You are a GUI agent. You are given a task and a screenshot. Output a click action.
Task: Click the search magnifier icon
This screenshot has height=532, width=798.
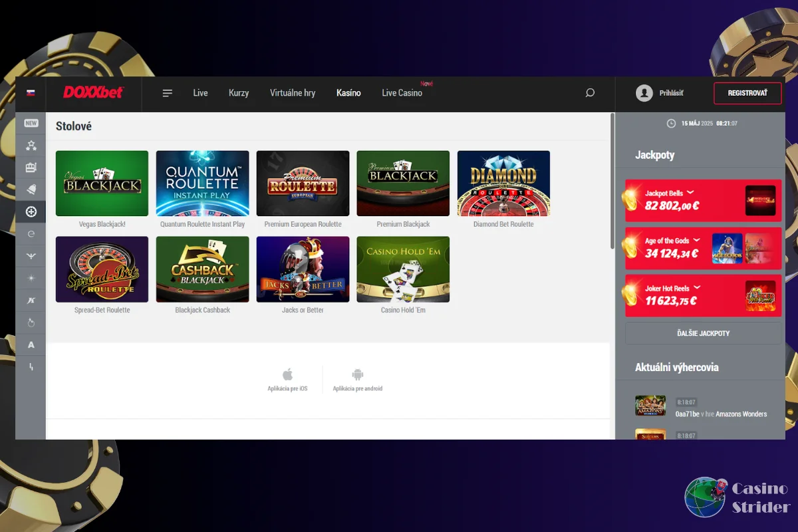pos(590,93)
